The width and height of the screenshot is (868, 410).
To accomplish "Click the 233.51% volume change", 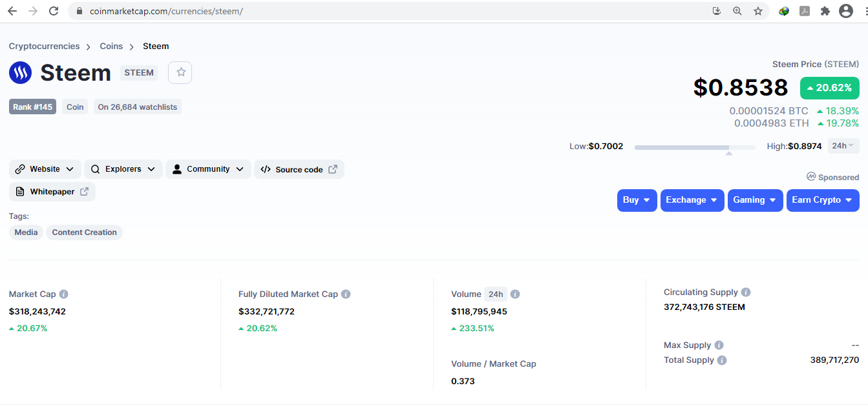I will click(x=472, y=328).
